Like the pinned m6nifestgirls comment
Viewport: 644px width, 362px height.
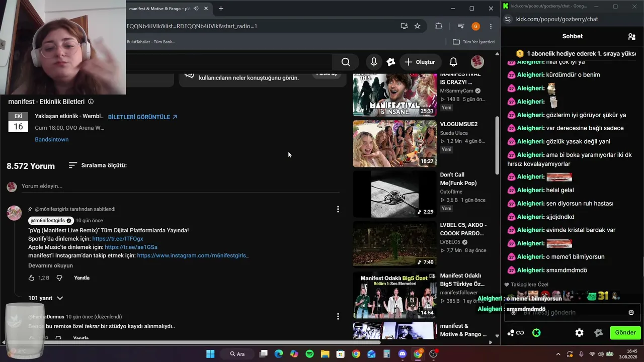point(32,278)
